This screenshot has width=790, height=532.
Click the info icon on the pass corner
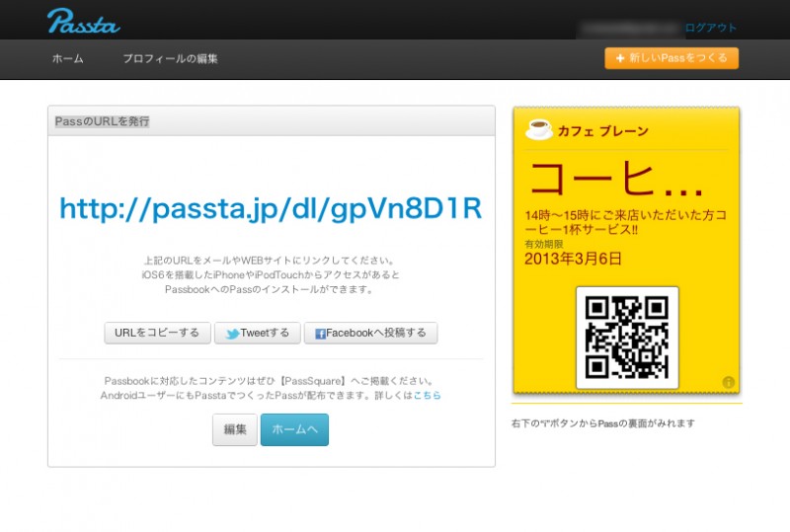coord(728,382)
